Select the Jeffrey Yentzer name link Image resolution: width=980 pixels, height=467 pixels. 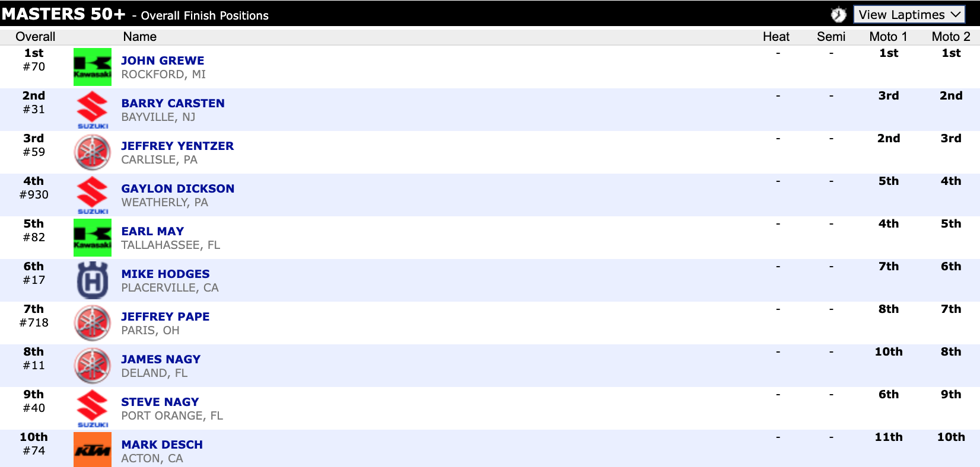coord(177,146)
